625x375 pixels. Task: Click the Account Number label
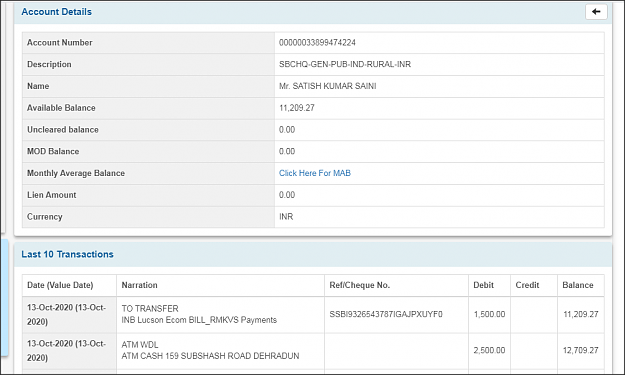click(x=59, y=43)
